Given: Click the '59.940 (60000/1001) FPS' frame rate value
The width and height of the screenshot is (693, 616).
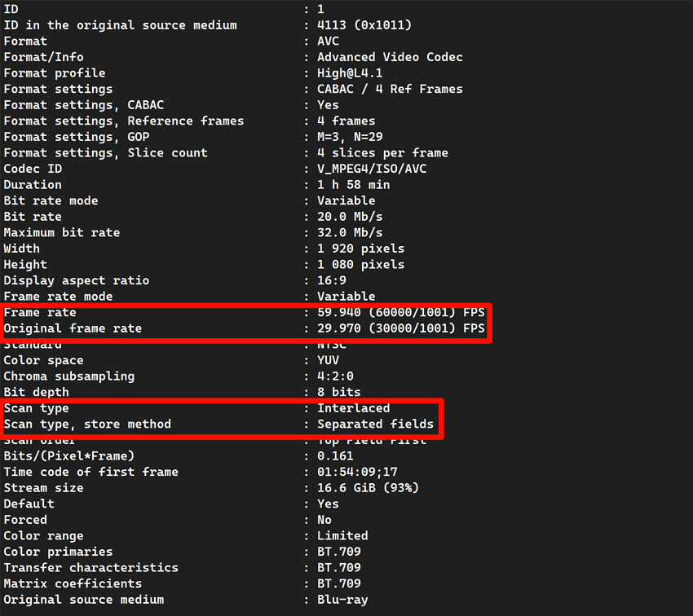Looking at the screenshot, I should tap(400, 312).
